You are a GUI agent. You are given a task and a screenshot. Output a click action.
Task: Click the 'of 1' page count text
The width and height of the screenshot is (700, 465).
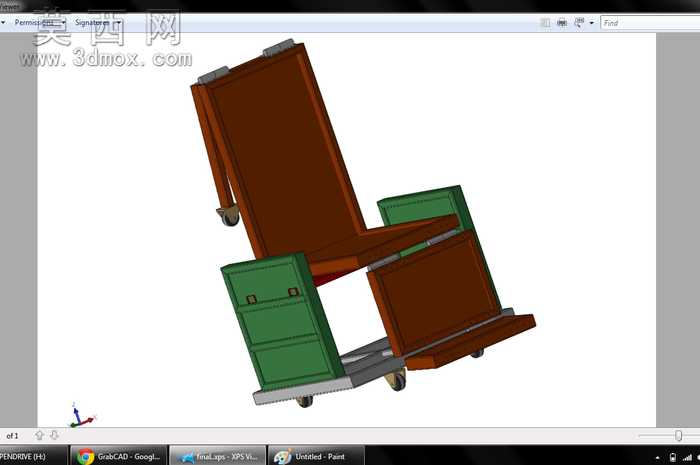click(x=12, y=436)
